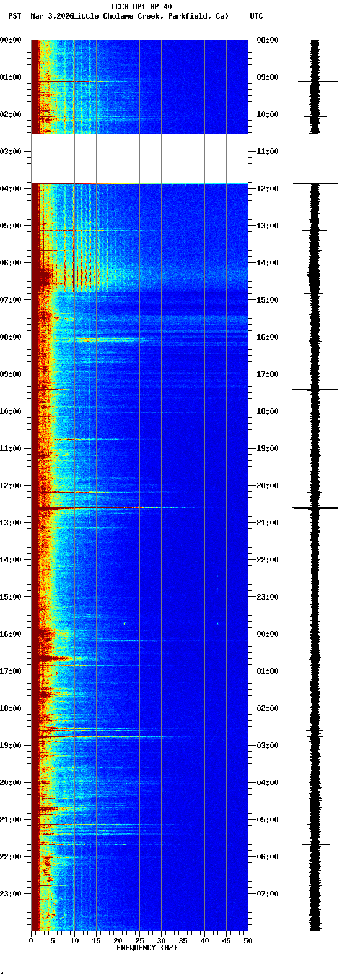Click the frequency tick label "15"

coord(96,941)
